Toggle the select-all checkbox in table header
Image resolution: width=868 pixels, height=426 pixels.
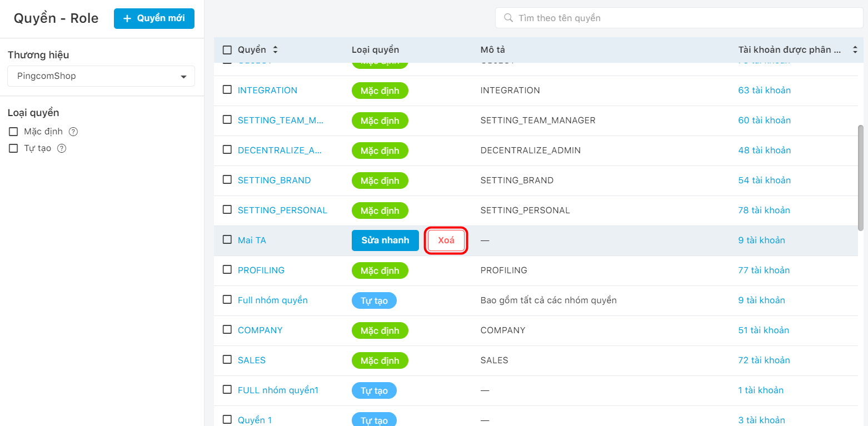coord(227,50)
